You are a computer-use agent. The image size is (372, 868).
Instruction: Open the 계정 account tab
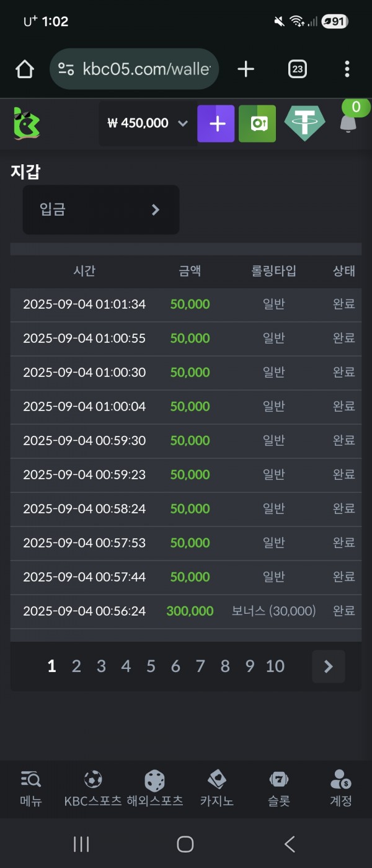pyautogui.click(x=340, y=788)
